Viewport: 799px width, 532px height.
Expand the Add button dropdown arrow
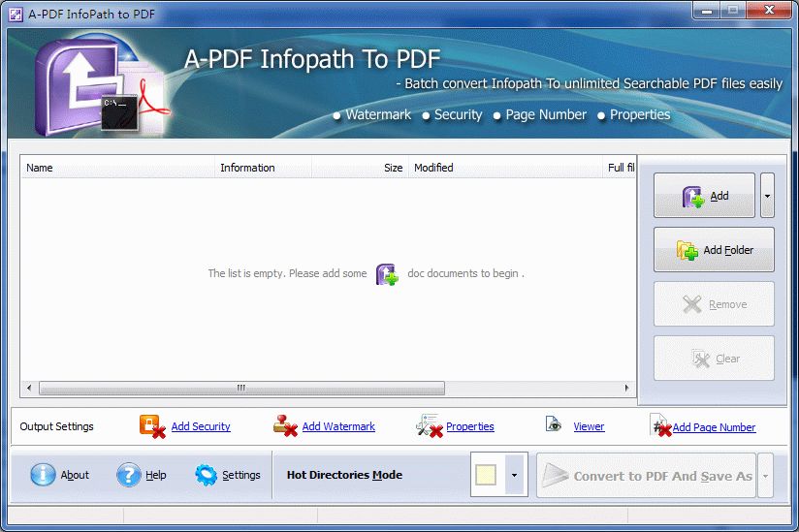tap(767, 196)
